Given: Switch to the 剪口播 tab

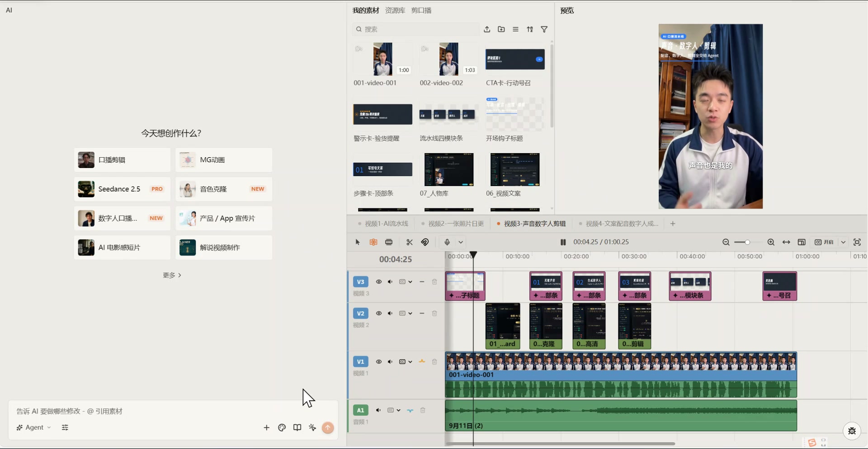Looking at the screenshot, I should pyautogui.click(x=421, y=10).
